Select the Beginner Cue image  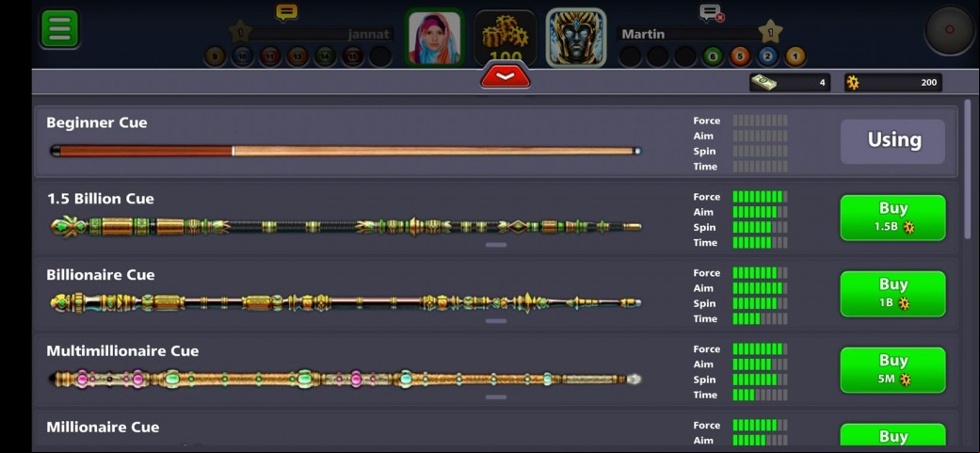pos(345,151)
